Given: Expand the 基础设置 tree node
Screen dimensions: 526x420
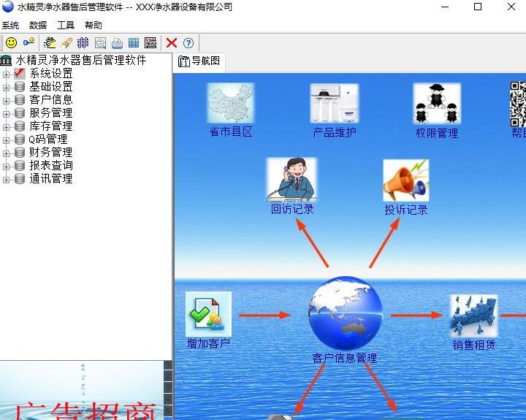Looking at the screenshot, I should click(6, 88).
